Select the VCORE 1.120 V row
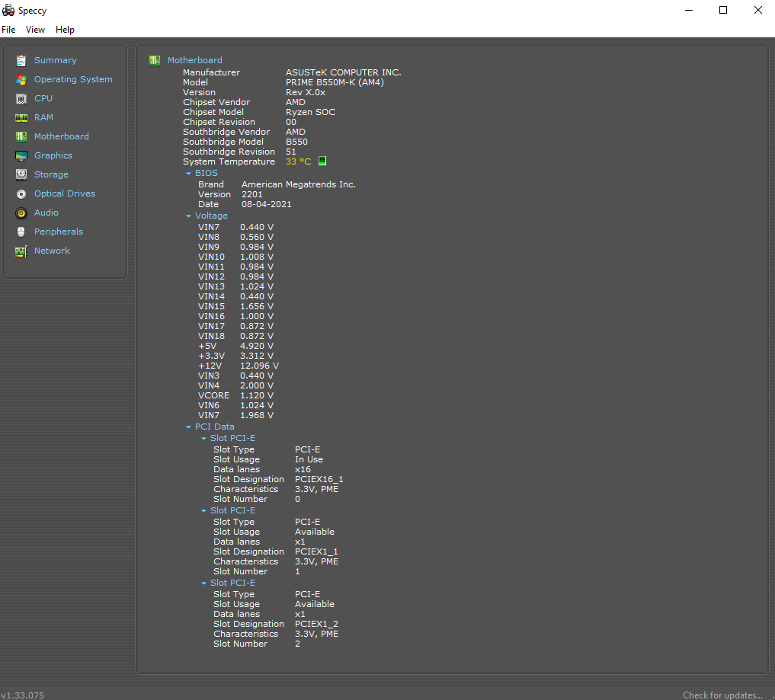Viewport: 775px width, 700px height. point(235,395)
